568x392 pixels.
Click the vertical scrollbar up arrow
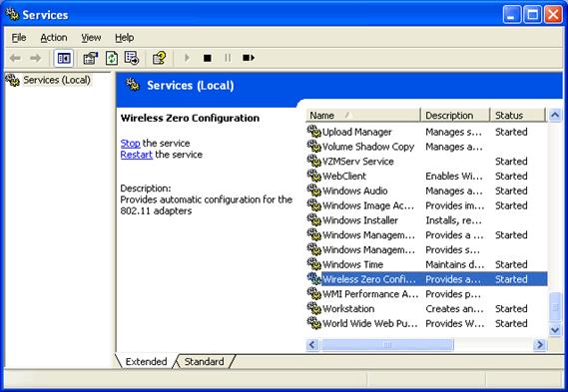(x=555, y=116)
